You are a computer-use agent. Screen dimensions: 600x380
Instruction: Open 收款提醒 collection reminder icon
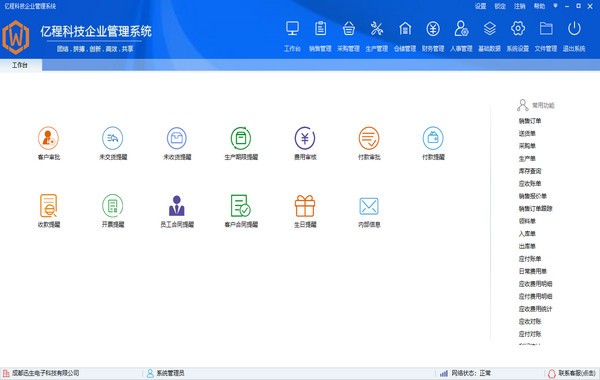click(x=49, y=206)
